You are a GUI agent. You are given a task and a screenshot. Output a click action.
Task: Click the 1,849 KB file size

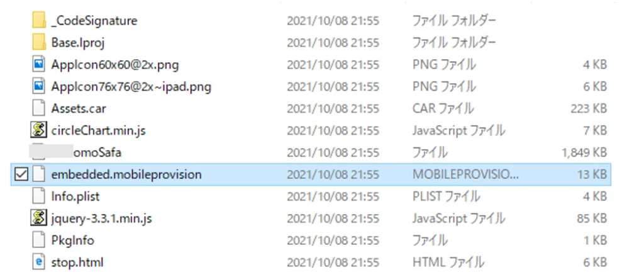tap(584, 153)
